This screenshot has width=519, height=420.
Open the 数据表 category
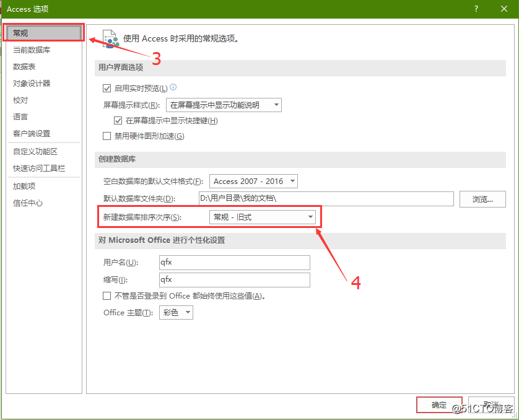point(44,66)
